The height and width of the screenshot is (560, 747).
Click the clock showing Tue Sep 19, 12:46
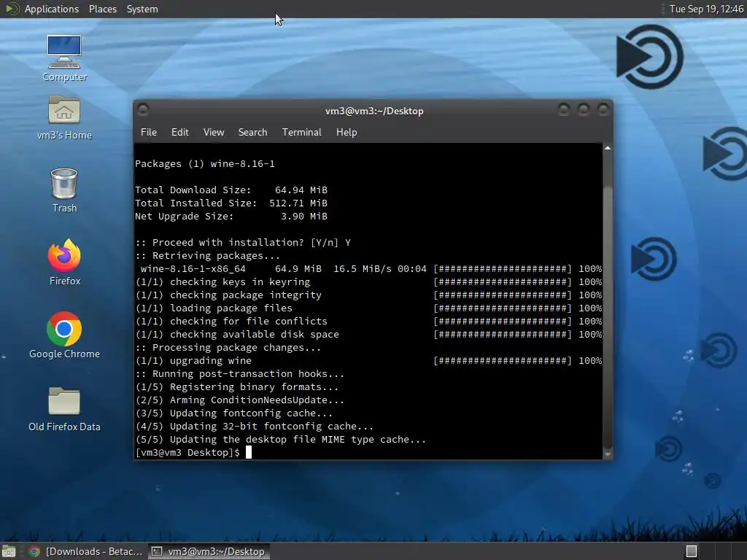point(706,9)
